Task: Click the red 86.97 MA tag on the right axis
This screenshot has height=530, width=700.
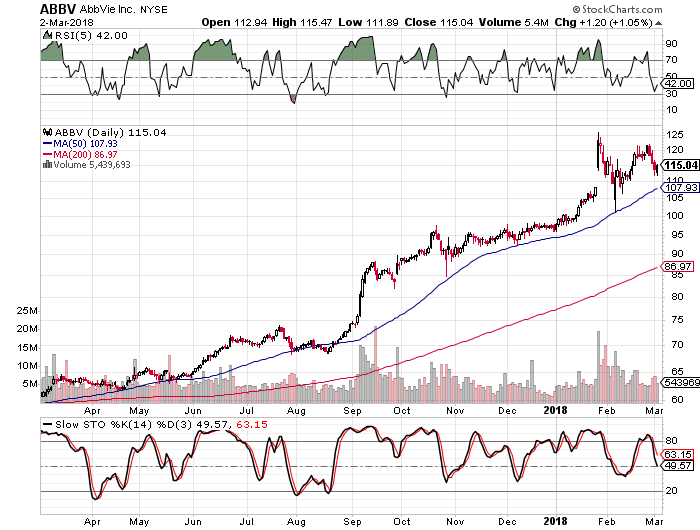Action: tap(678, 267)
